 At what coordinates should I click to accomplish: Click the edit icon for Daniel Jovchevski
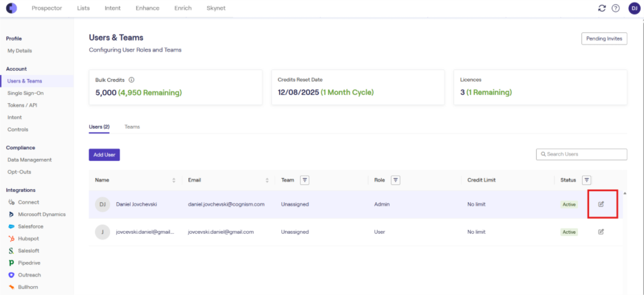tap(601, 204)
